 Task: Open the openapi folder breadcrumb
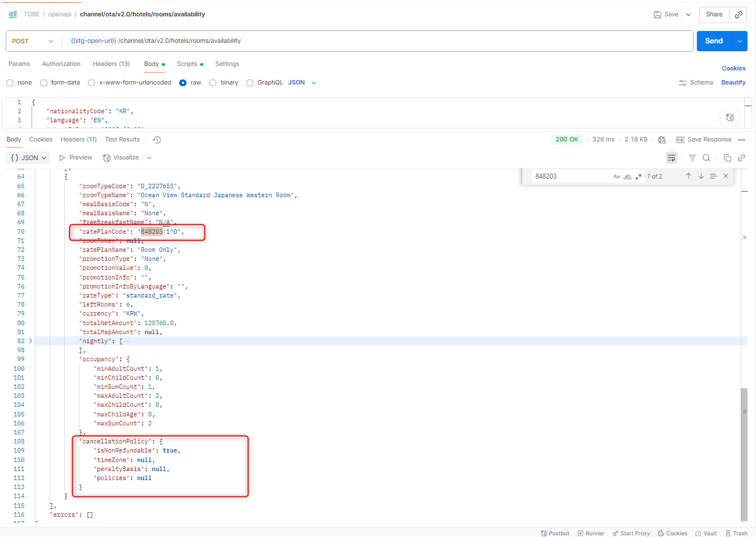(60, 15)
